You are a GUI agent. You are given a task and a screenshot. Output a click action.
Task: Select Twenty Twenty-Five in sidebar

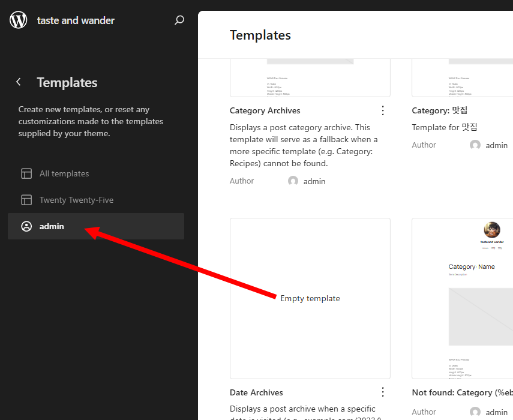[x=96, y=200]
